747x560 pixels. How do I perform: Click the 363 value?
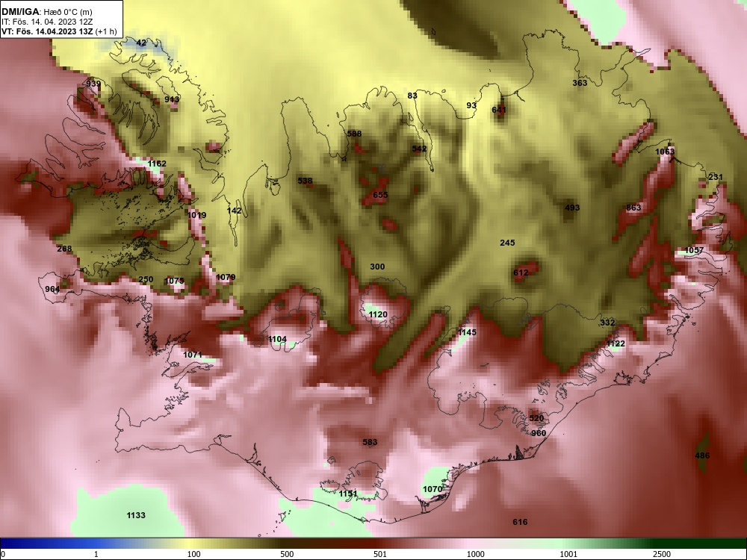click(580, 83)
